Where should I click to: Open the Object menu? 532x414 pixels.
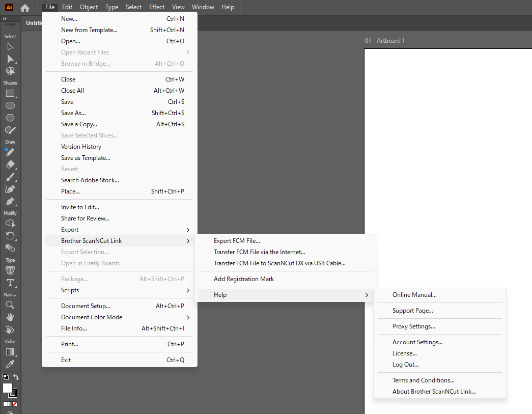[x=89, y=7]
